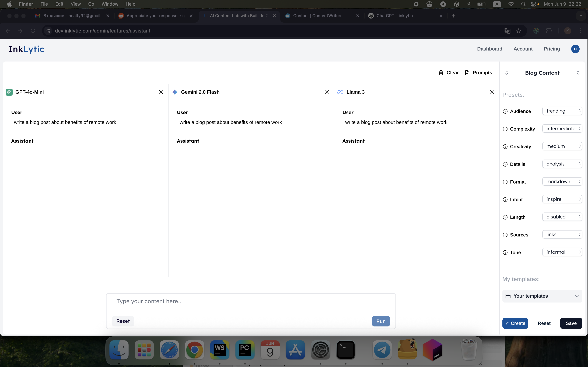Open the user avatar H icon
The image size is (588, 367).
pos(575,49)
